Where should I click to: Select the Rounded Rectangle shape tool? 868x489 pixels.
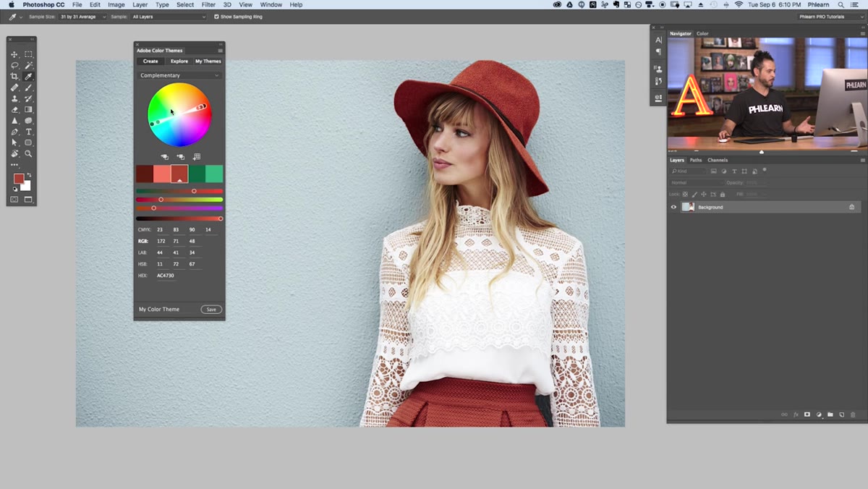click(x=28, y=143)
